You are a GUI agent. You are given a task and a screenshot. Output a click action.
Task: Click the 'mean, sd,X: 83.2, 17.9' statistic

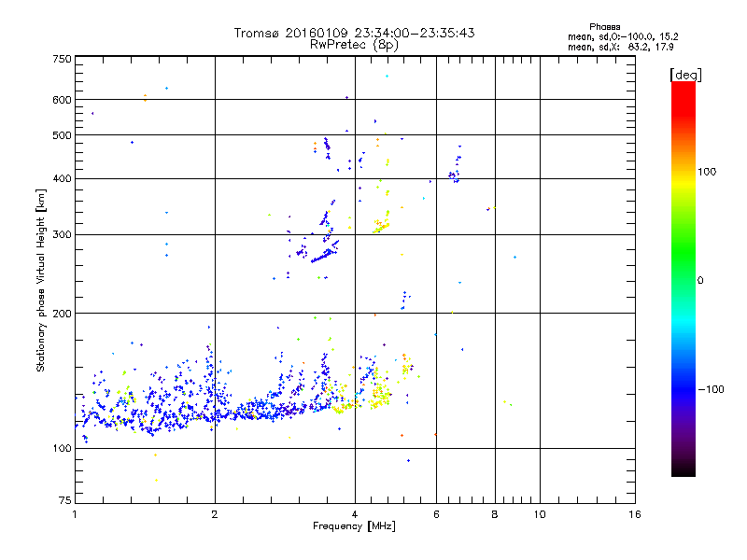(620, 47)
